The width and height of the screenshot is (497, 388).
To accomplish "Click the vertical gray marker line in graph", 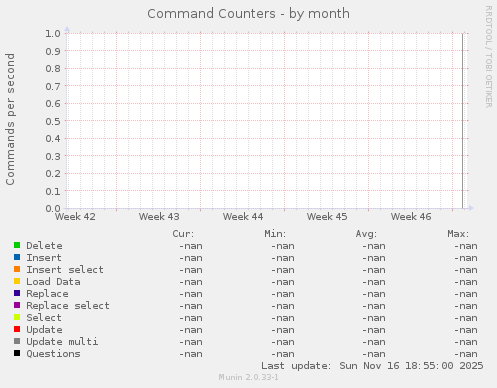I will click(462, 121).
